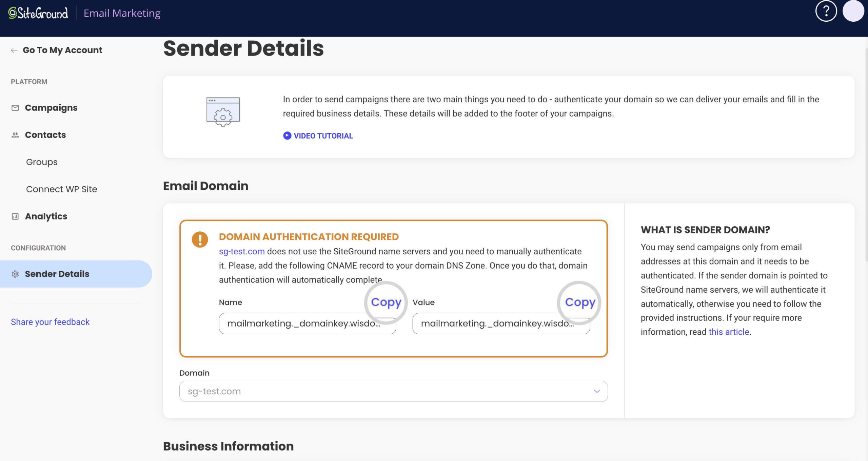Open the Campaigns menu item
This screenshot has width=868, height=461.
51,108
